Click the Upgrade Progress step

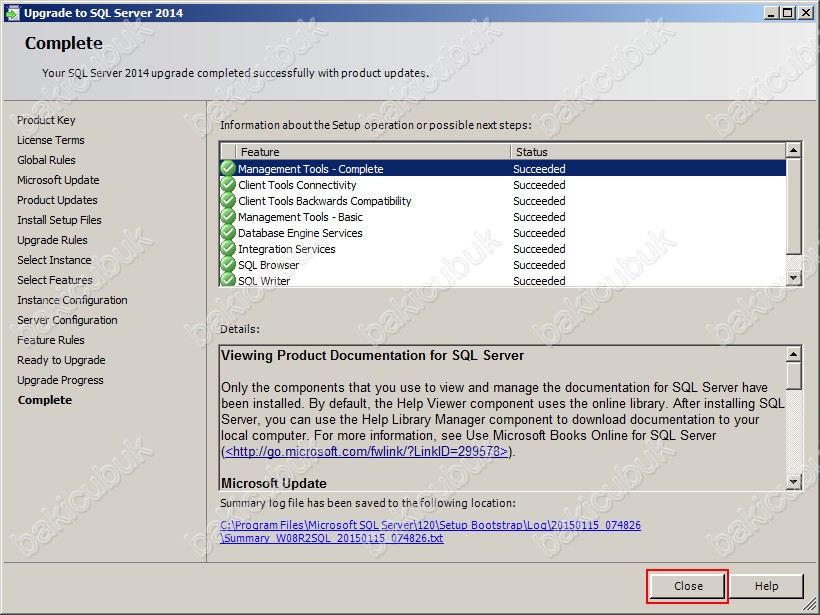[60, 380]
